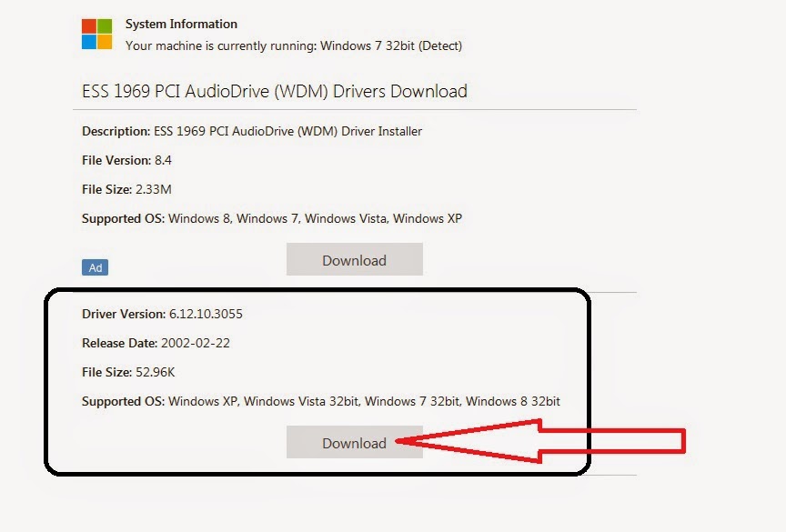
Task: Select the File Size 2.33M text
Action: coord(126,189)
